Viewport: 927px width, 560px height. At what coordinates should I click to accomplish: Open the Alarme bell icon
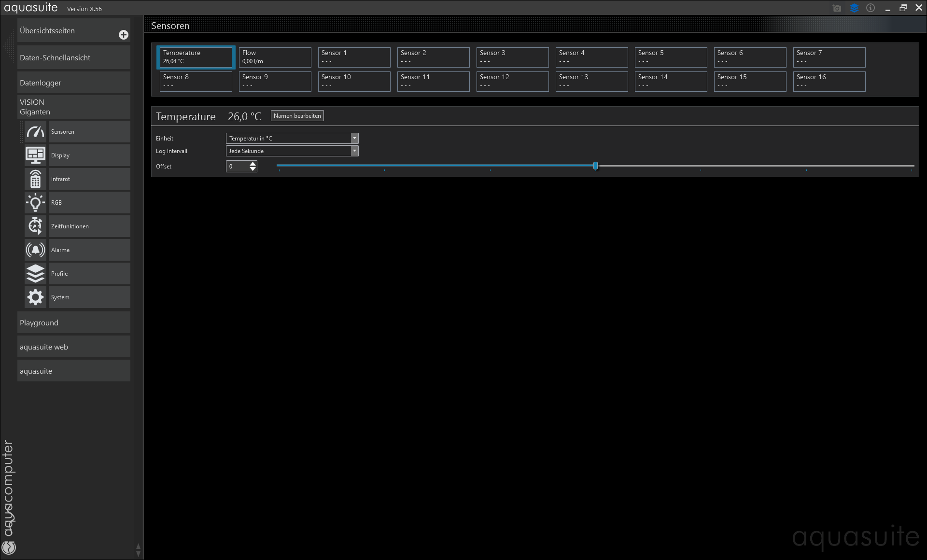click(35, 250)
